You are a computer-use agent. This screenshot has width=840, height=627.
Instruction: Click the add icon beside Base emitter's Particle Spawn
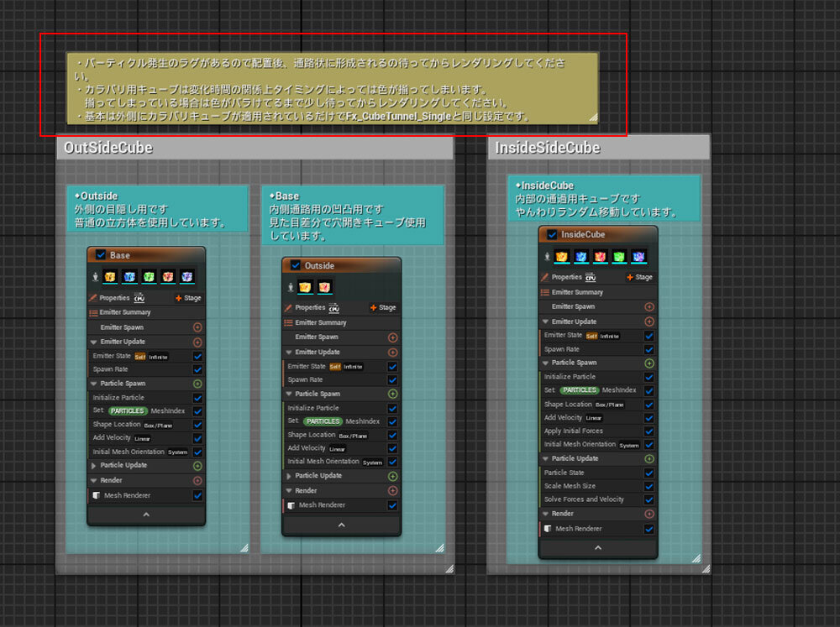point(197,384)
